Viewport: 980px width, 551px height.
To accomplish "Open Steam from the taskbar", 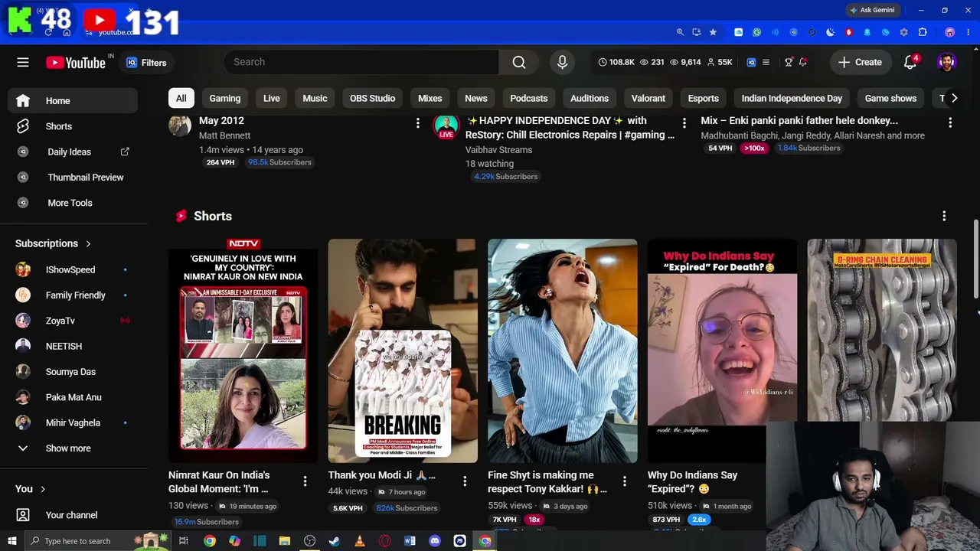I will click(x=335, y=541).
